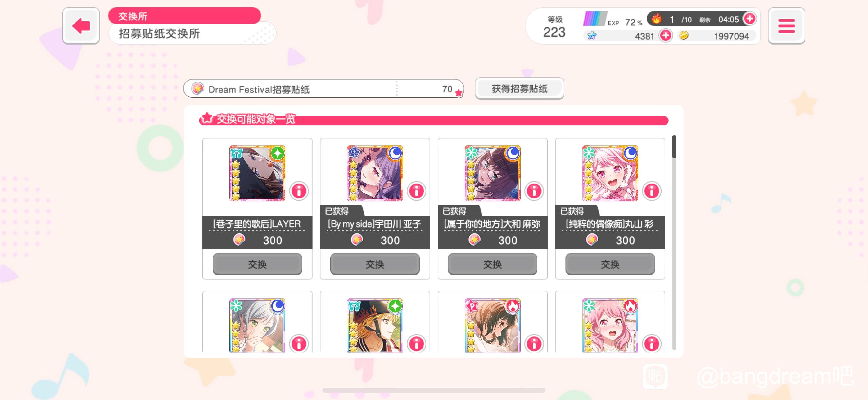Screen dimensions: 868x400
Task: Show info for the 宇田川 亚子 card
Action: tap(417, 191)
